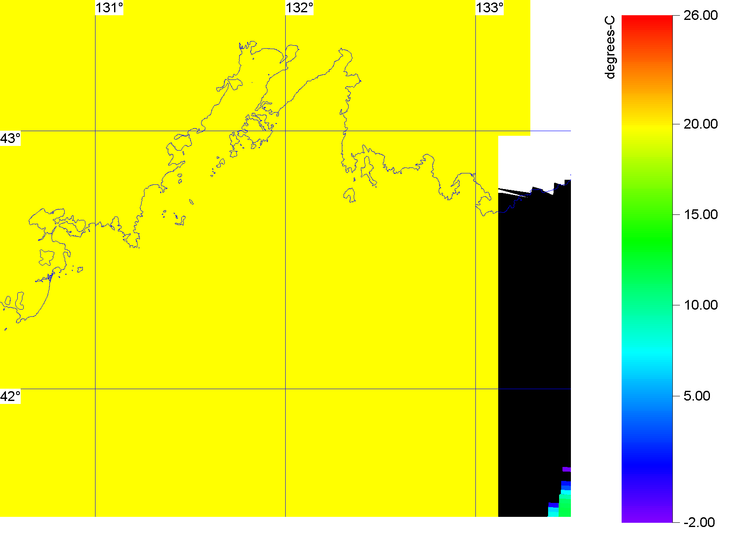Click the 133° longitude label

(x=490, y=8)
